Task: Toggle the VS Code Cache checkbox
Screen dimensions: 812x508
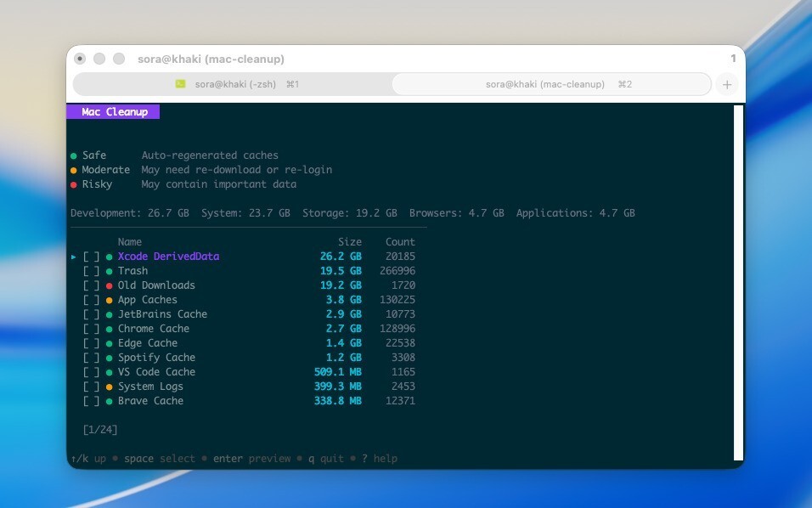Action: point(91,372)
